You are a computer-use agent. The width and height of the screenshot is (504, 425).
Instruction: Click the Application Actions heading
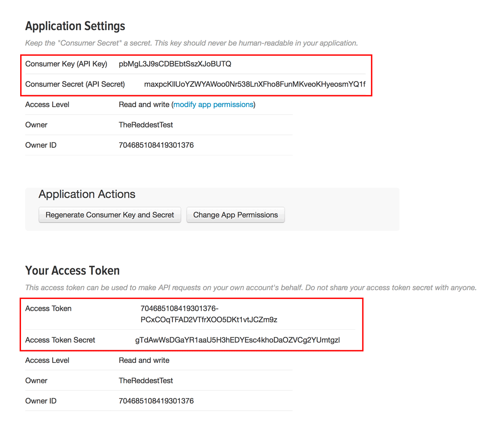coord(87,194)
